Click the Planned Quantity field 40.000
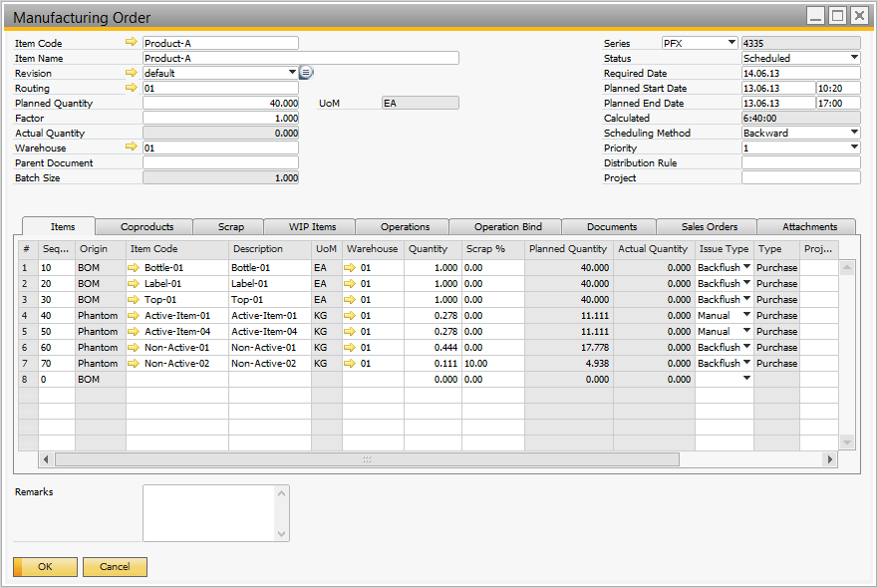The image size is (878, 588). (220, 103)
